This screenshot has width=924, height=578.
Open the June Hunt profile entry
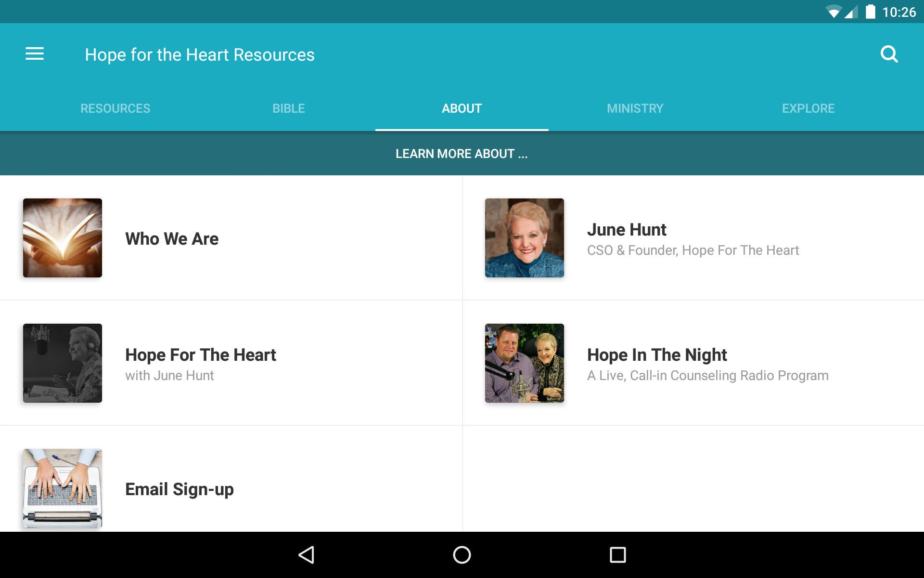[x=693, y=238]
